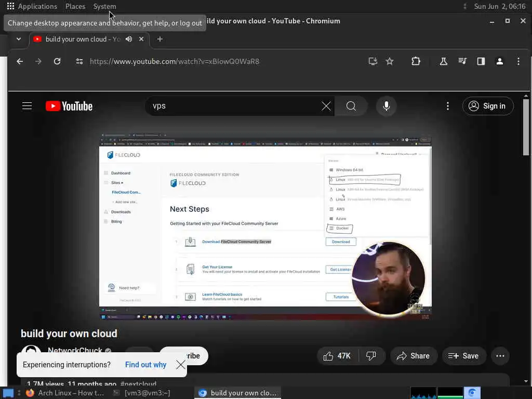The height and width of the screenshot is (399, 532).
Task: Open the Chromium three-dot menu
Action: 518,61
